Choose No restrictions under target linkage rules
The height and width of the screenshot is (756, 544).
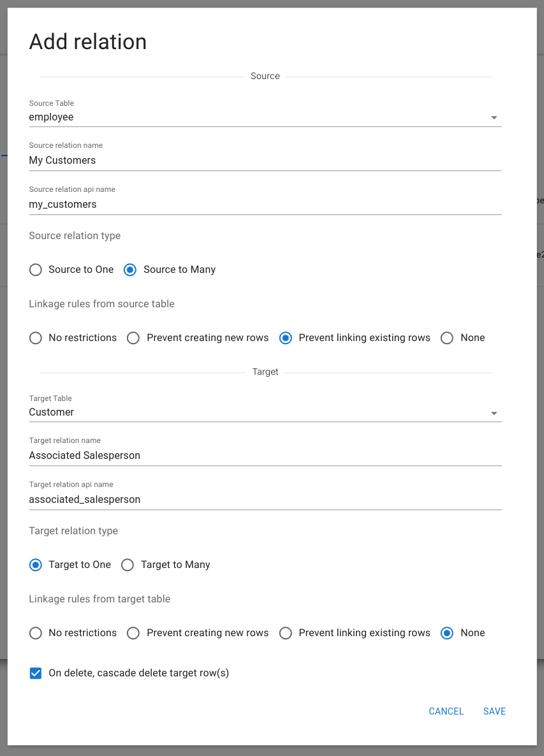(x=36, y=633)
